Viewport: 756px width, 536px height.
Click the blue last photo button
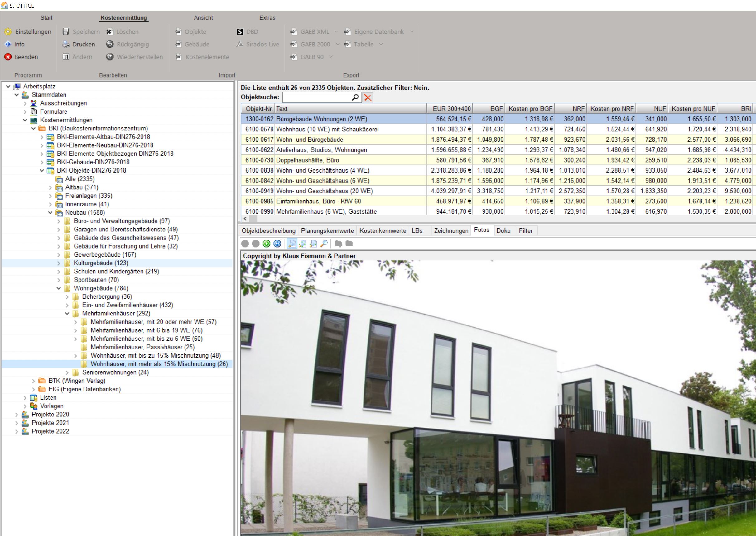point(277,244)
